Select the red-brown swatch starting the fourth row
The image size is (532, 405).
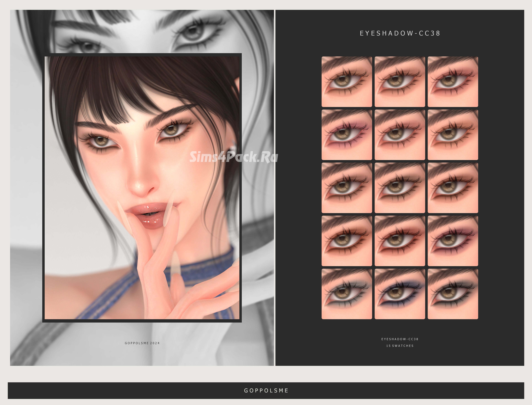[347, 241]
